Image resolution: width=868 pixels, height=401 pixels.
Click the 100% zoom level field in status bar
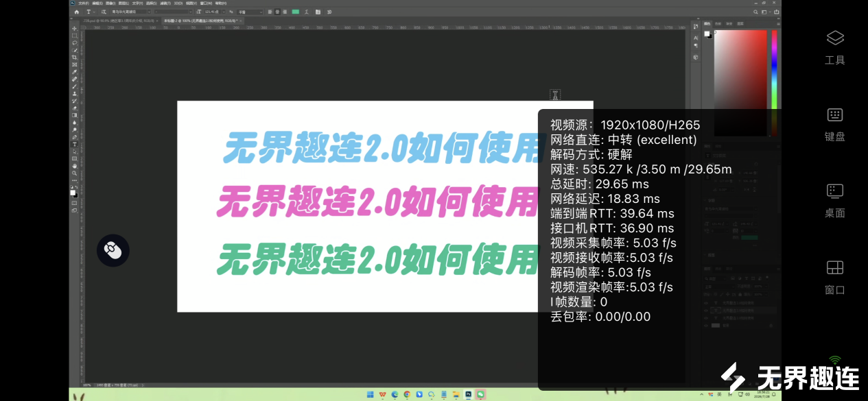tap(87, 386)
